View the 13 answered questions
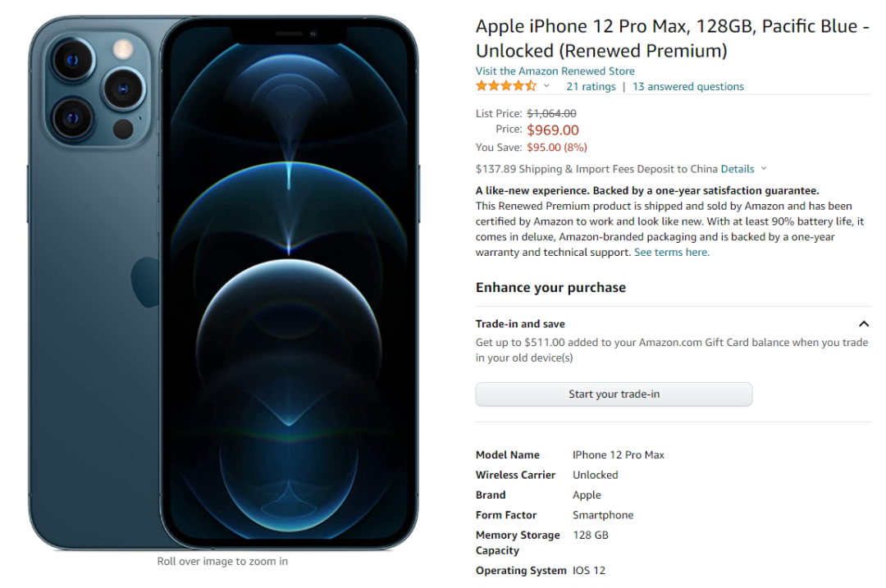Image resolution: width=886 pixels, height=588 pixels. 687,86
